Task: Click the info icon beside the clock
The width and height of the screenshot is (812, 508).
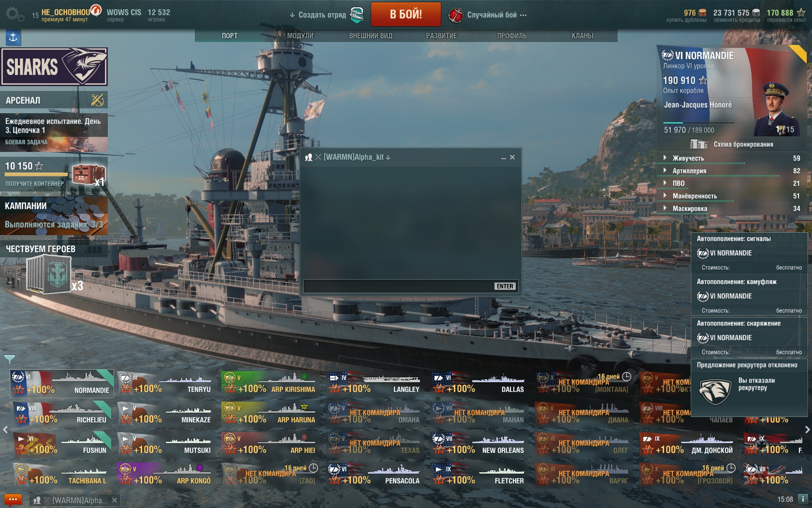Action: coord(802,499)
